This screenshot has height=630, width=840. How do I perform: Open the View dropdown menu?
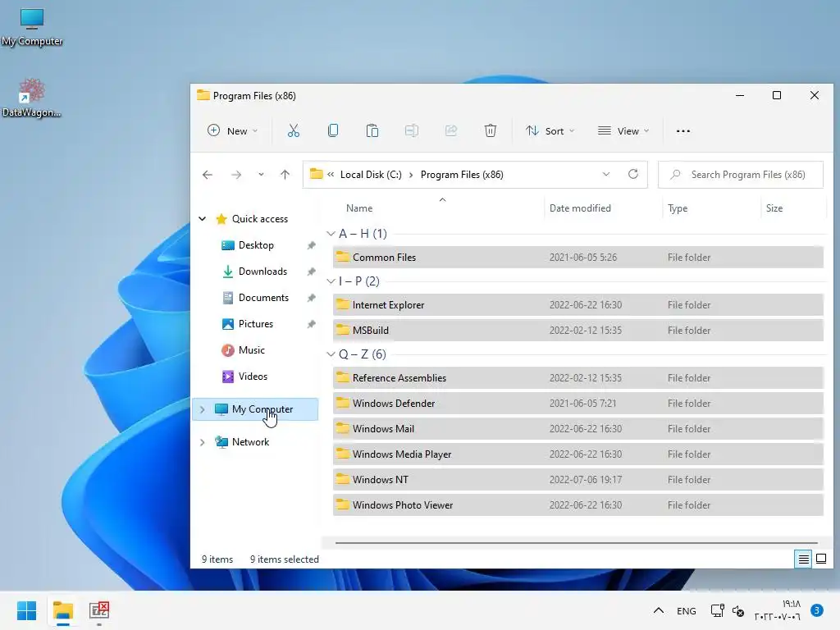[x=623, y=130]
